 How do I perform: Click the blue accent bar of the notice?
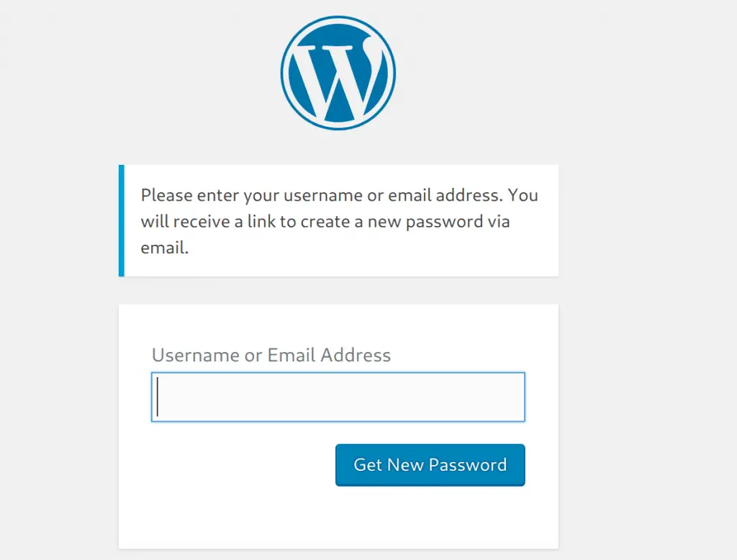point(122,220)
